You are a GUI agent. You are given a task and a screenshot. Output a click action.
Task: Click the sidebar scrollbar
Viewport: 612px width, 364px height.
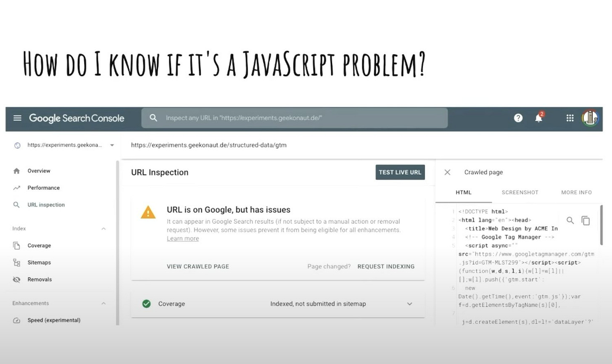pos(118,243)
